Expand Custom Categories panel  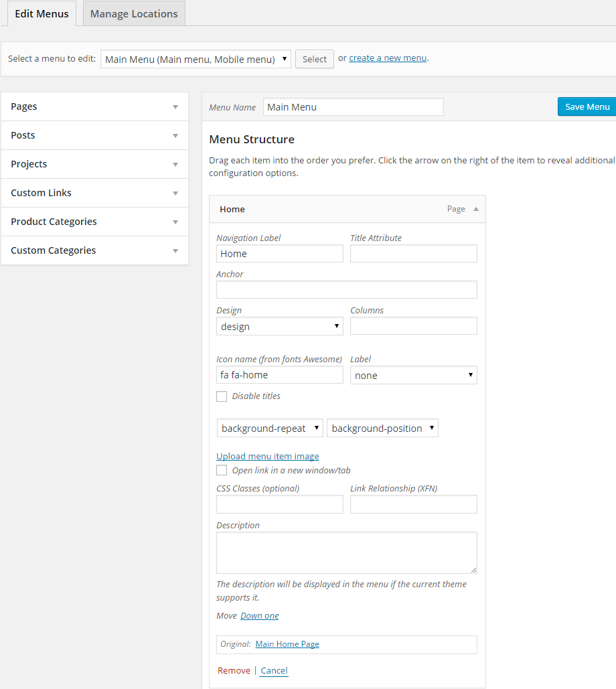pos(94,250)
